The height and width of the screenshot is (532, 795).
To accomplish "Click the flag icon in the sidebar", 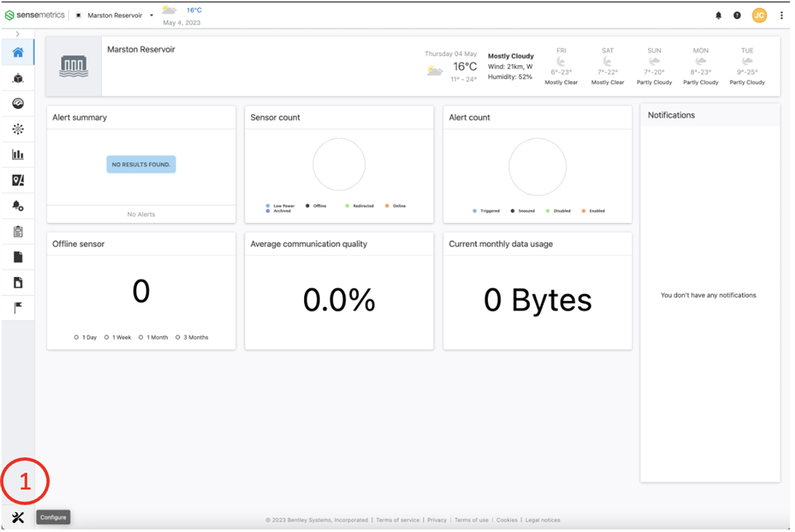I will 18,307.
